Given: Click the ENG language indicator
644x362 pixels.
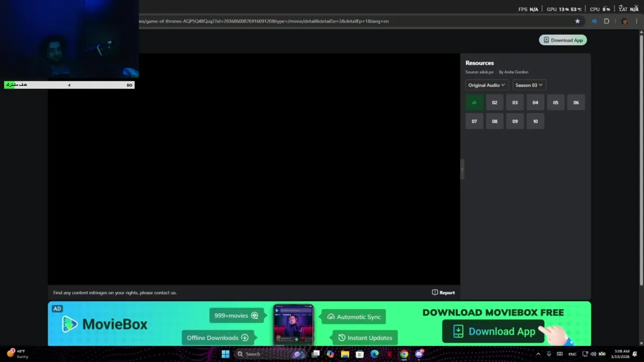Looking at the screenshot, I should pyautogui.click(x=573, y=354).
